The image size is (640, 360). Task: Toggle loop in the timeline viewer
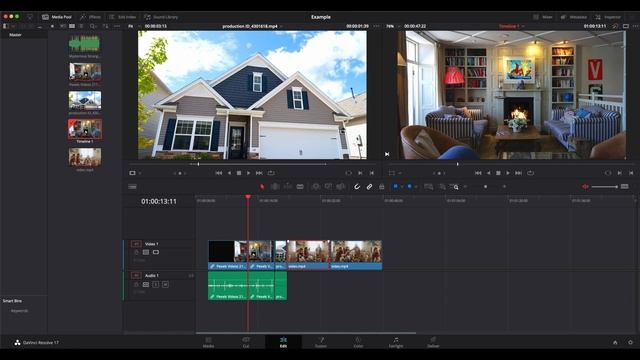click(x=530, y=173)
